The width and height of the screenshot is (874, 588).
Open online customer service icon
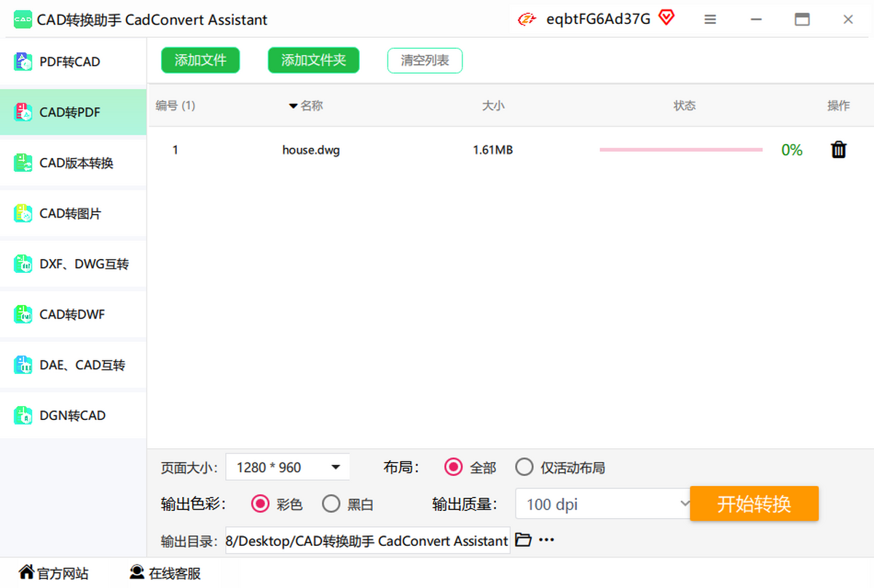137,572
